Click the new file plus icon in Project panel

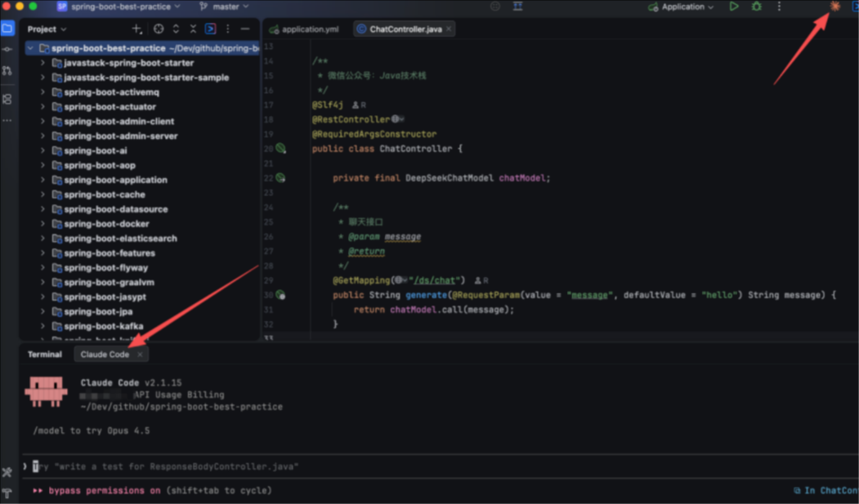136,29
